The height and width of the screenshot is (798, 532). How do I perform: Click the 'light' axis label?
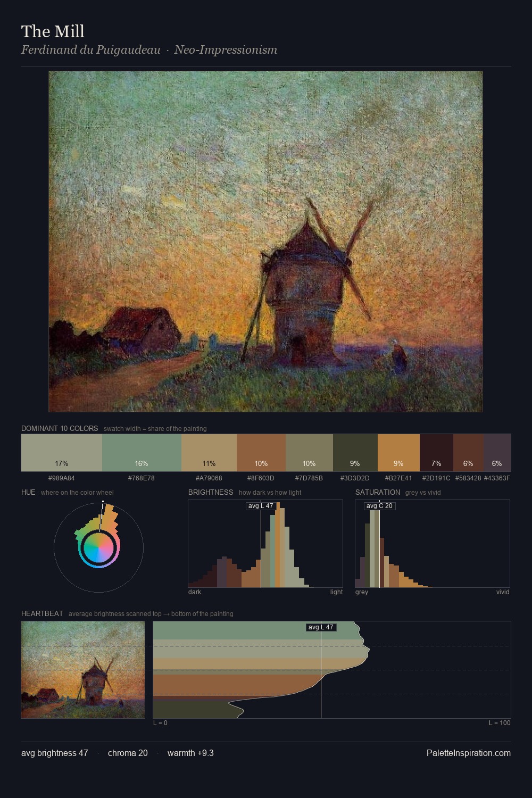pos(337,592)
